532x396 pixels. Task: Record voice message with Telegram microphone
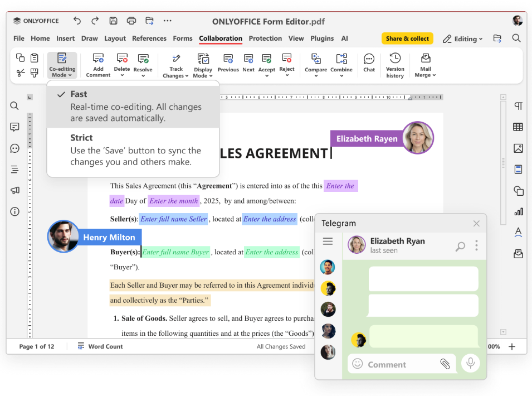coord(470,363)
